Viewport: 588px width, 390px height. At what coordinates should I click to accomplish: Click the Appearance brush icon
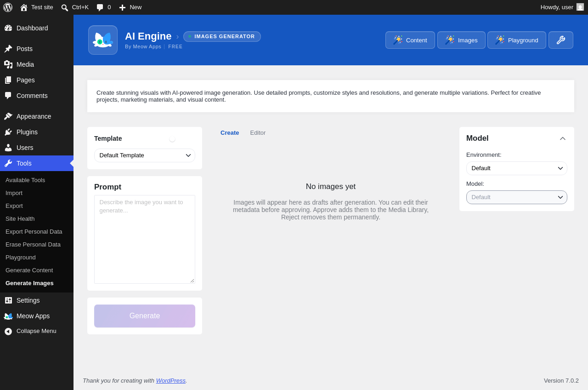click(8, 116)
